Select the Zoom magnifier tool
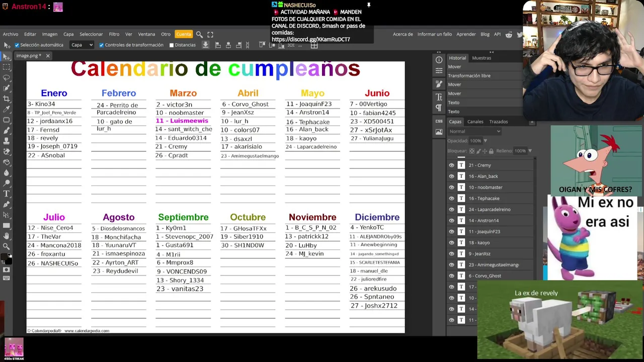This screenshot has width=644, height=362. (x=7, y=246)
